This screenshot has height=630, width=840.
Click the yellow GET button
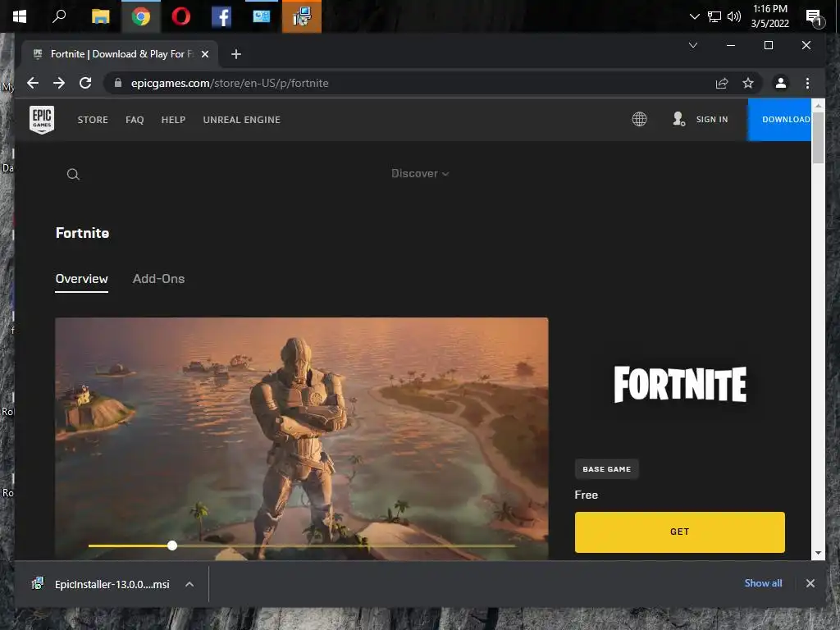[679, 532]
